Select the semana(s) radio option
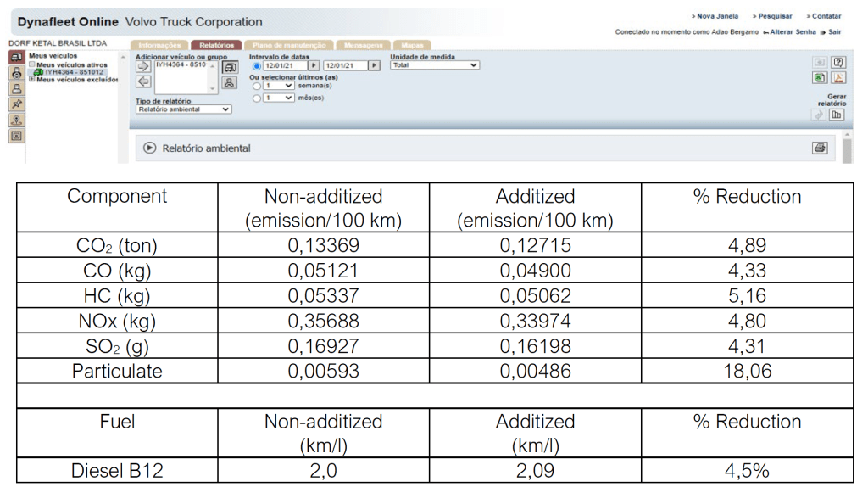This screenshot has height=487, width=868. click(x=257, y=86)
